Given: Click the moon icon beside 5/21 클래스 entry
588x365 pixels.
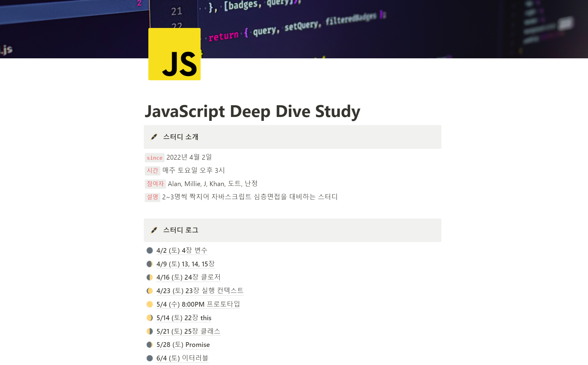Looking at the screenshot, I should click(150, 331).
